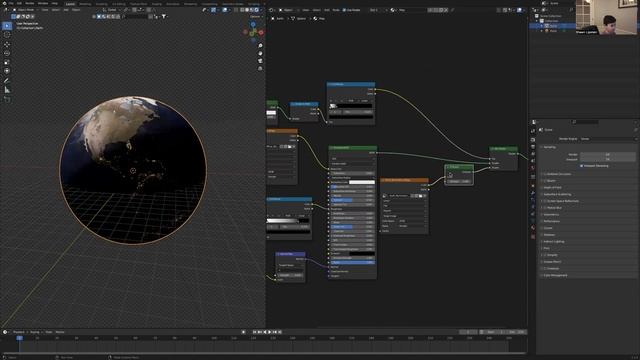Open Object Mode dropdown in viewport
The width and height of the screenshot is (640, 360).
[25, 10]
